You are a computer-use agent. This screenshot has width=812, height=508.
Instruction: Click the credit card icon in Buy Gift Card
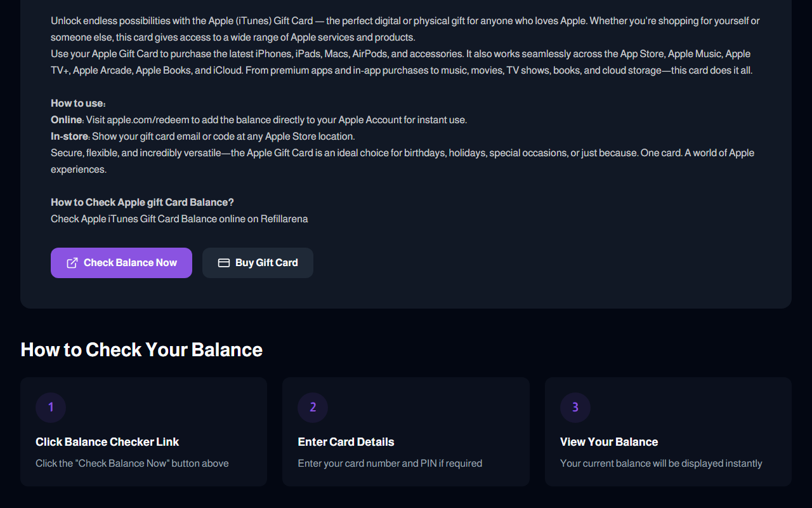(224, 263)
